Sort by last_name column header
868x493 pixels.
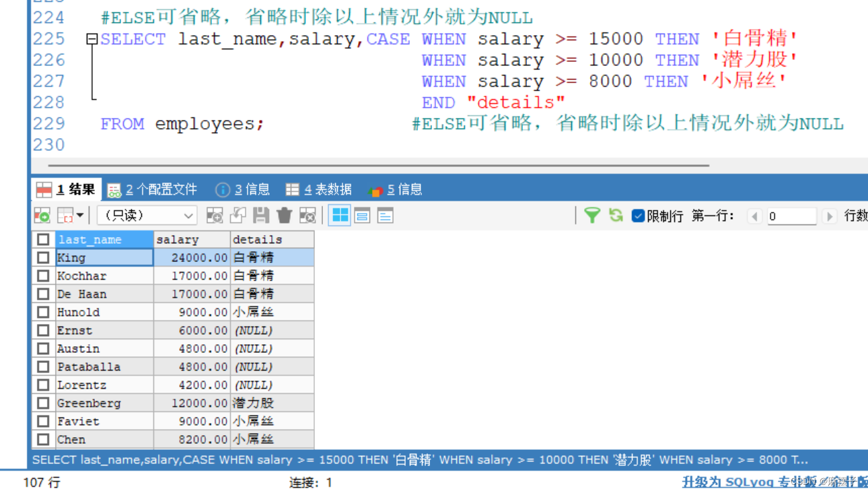click(104, 239)
